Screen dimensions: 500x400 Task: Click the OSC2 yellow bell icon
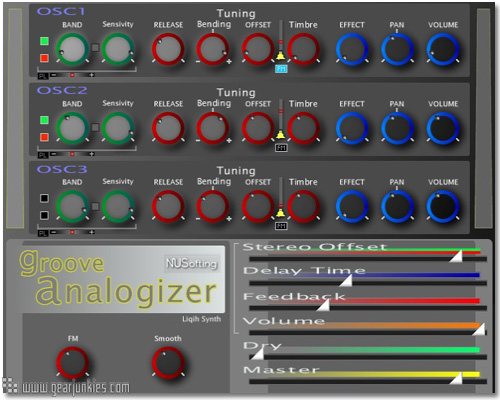pos(281,135)
